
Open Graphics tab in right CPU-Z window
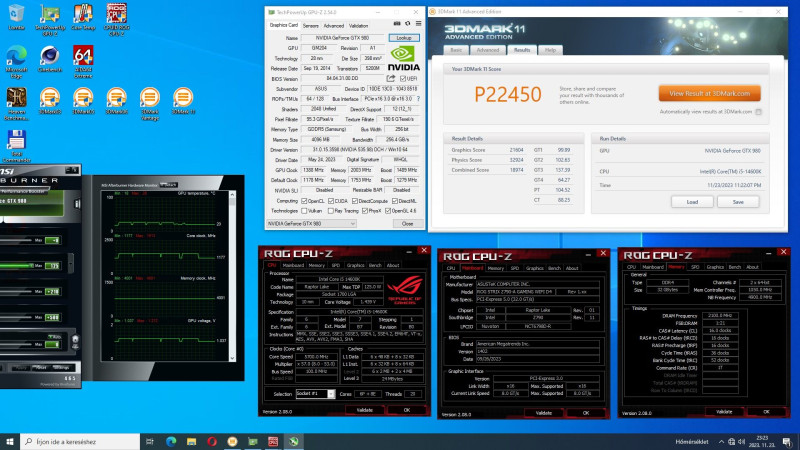pyautogui.click(x=715, y=267)
